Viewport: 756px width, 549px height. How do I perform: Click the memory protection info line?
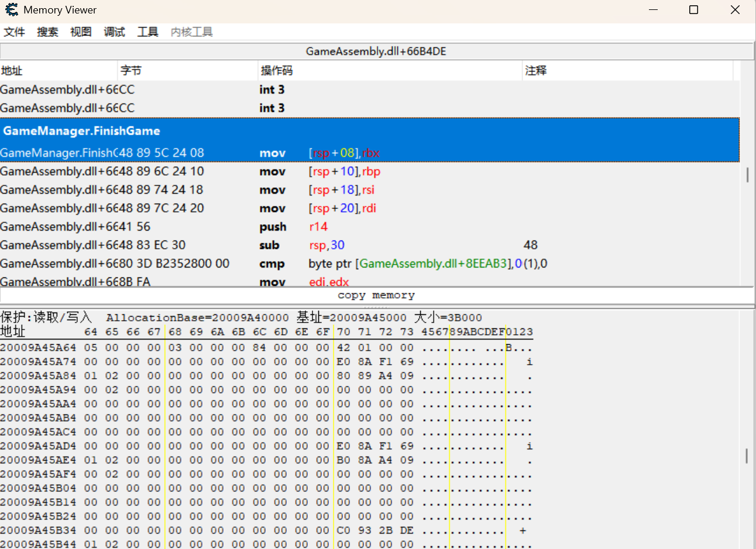[x=241, y=317]
